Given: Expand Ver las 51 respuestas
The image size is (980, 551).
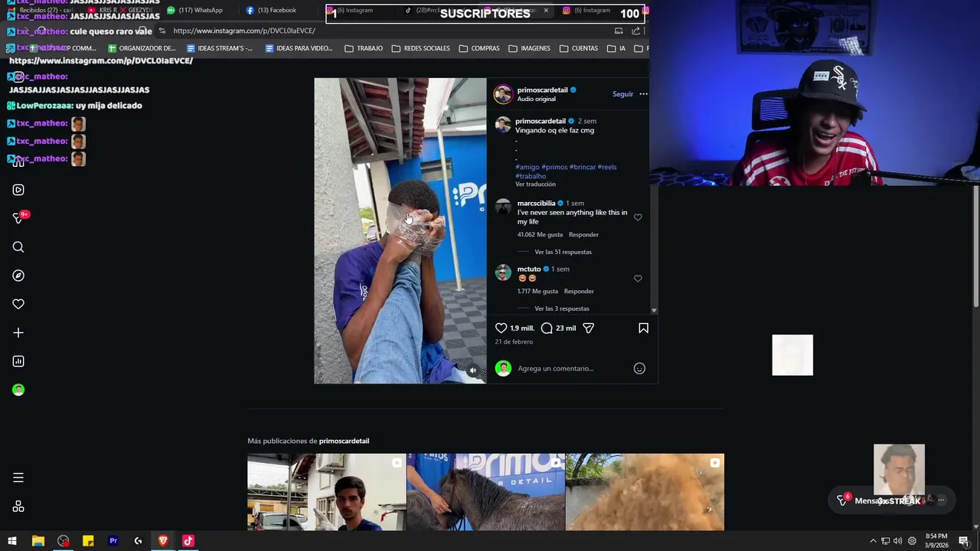Looking at the screenshot, I should pyautogui.click(x=563, y=252).
